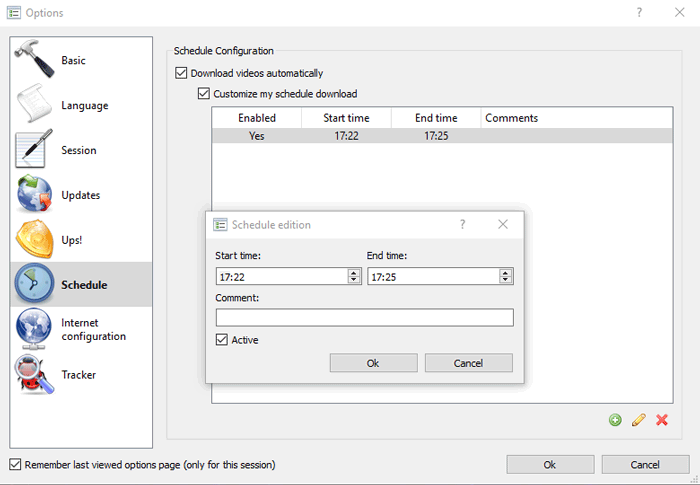Open the Session notepad icon
700x485 pixels.
[x=34, y=149]
